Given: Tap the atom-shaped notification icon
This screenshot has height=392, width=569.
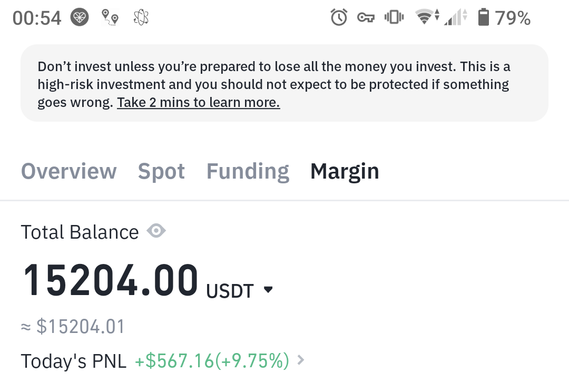Looking at the screenshot, I should point(141,18).
